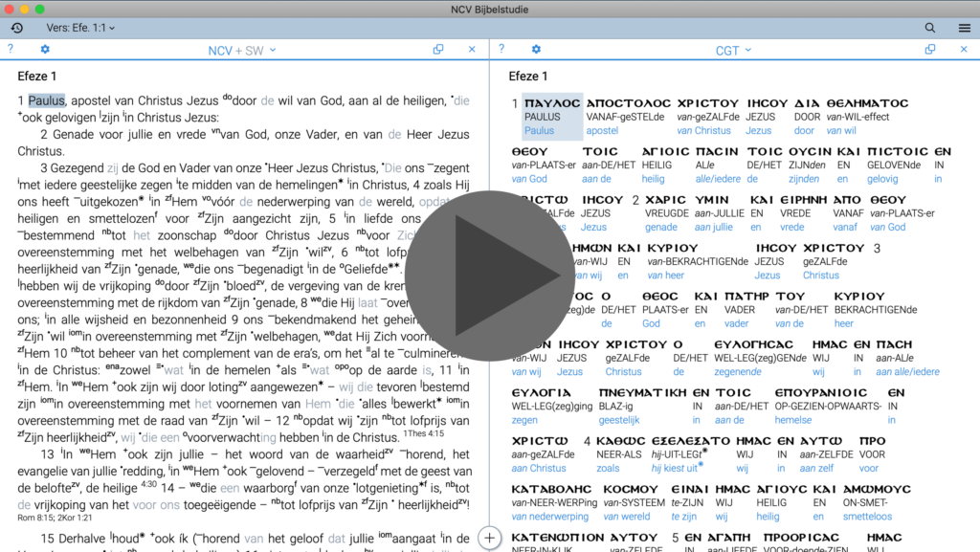This screenshot has width=980, height=552.
Task: Click the Greek word ΠΙΣΤΟΙΣ
Action: (x=898, y=151)
